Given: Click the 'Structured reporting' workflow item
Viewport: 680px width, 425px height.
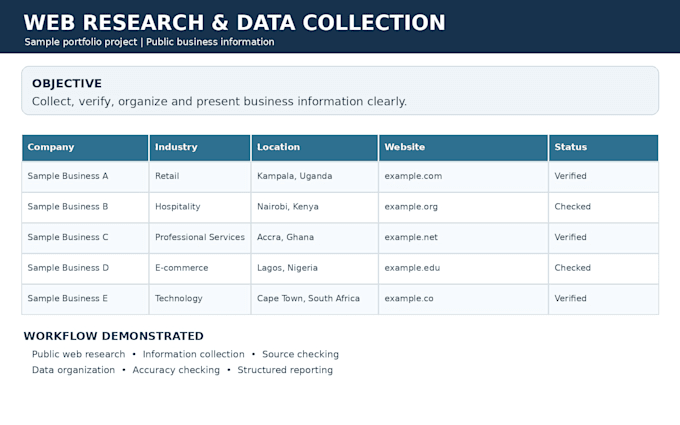Looking at the screenshot, I should [285, 370].
